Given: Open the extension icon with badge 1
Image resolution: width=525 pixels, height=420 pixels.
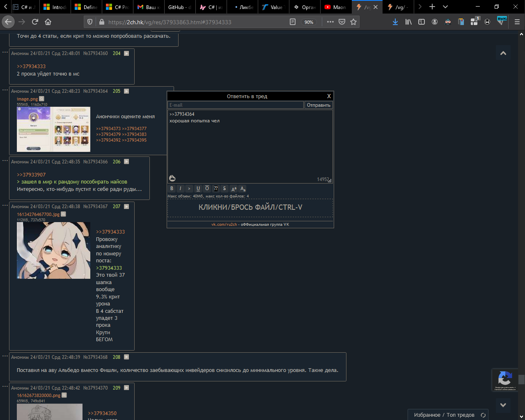Looking at the screenshot, I should 475,21.
